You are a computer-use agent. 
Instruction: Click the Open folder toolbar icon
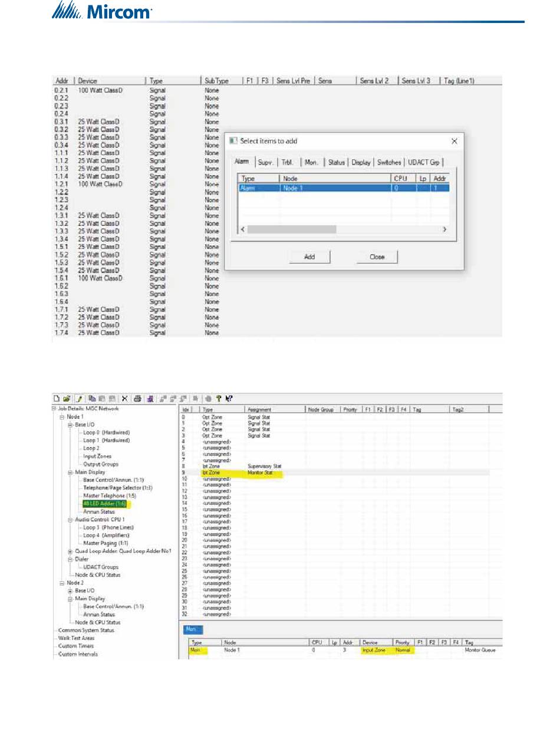(66, 398)
